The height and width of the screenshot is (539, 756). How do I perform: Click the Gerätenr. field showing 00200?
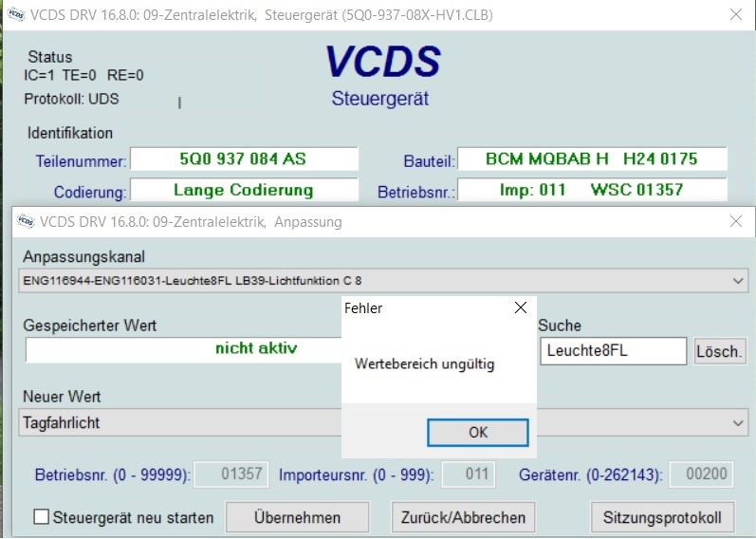[702, 474]
